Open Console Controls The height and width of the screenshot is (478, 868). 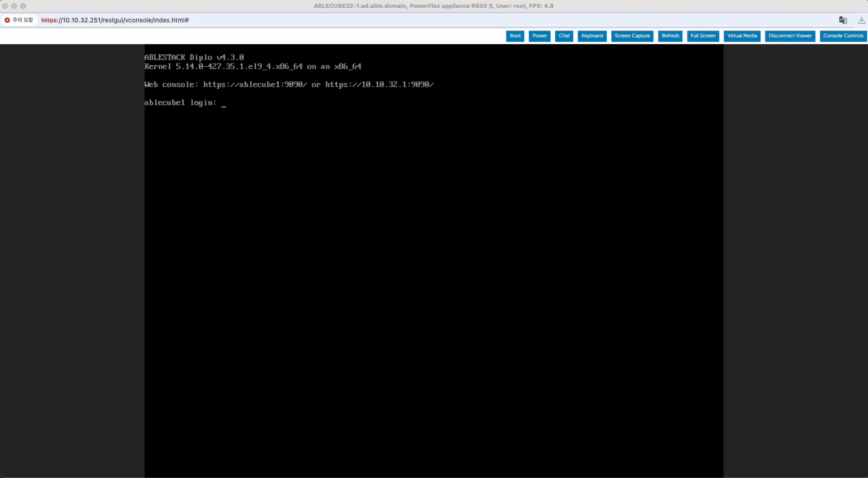(x=843, y=36)
